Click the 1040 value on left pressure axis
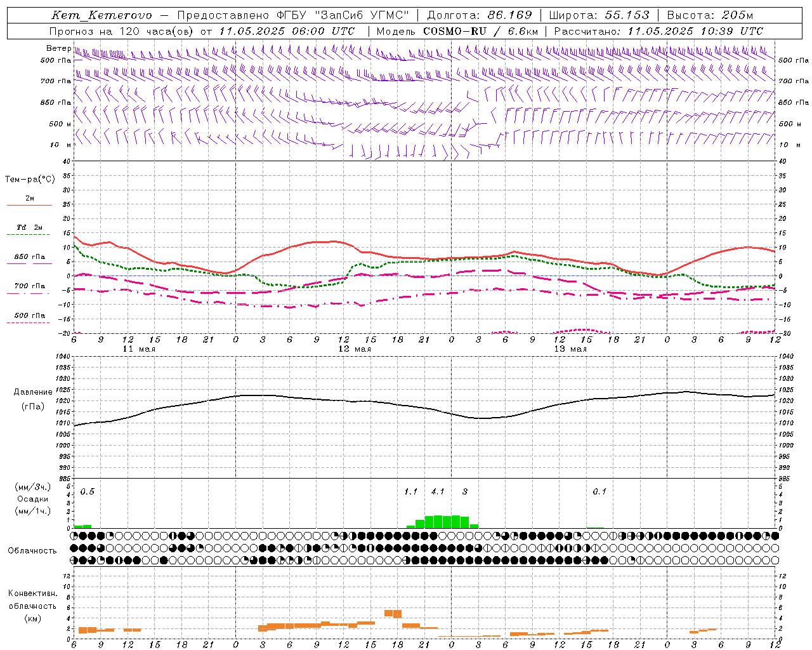The width and height of the screenshot is (812, 650). pyautogui.click(x=63, y=357)
